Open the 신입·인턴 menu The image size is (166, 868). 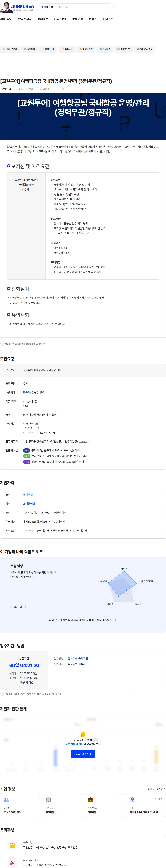pyautogui.click(x=60, y=19)
